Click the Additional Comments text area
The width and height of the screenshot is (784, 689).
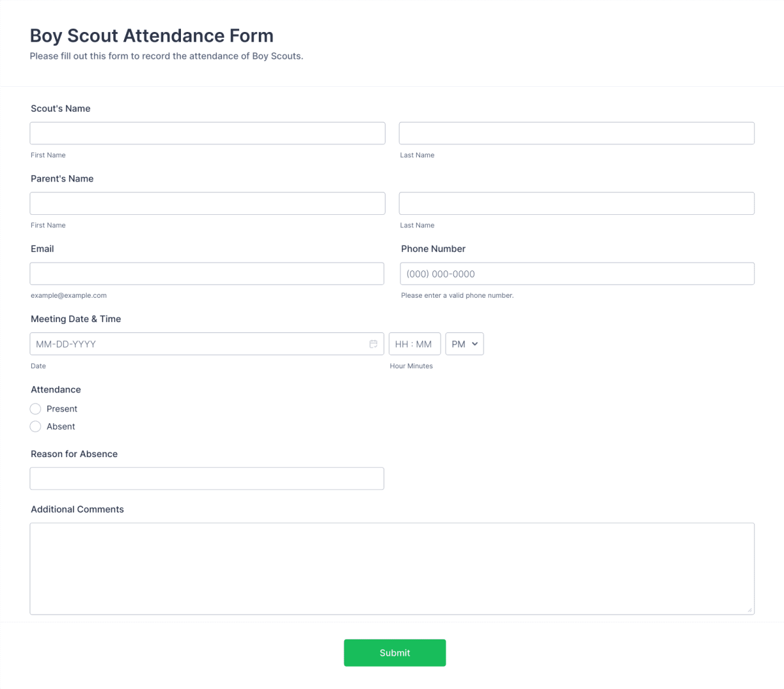(392, 567)
